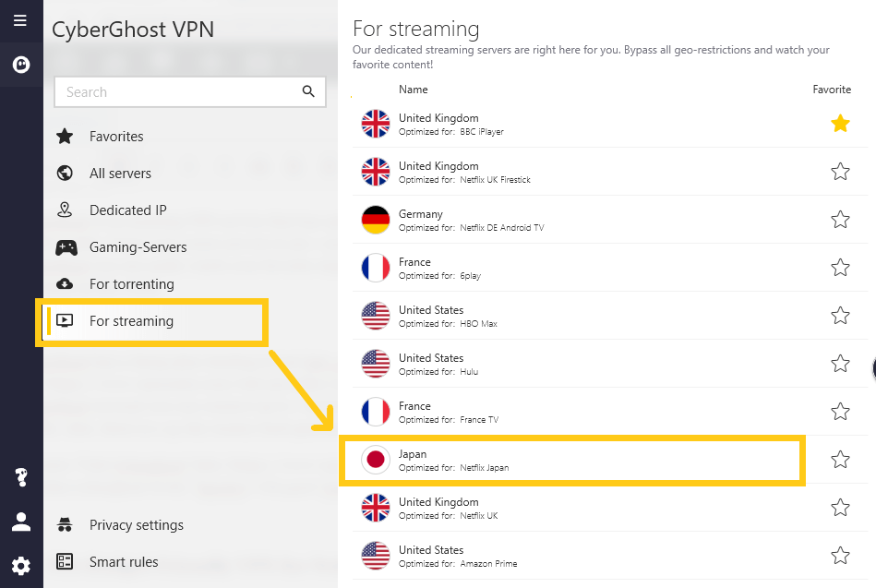
Task: Open the user account icon
Action: [20, 522]
